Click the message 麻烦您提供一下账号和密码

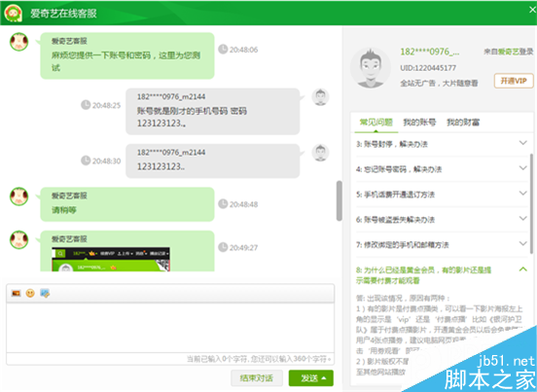point(125,61)
